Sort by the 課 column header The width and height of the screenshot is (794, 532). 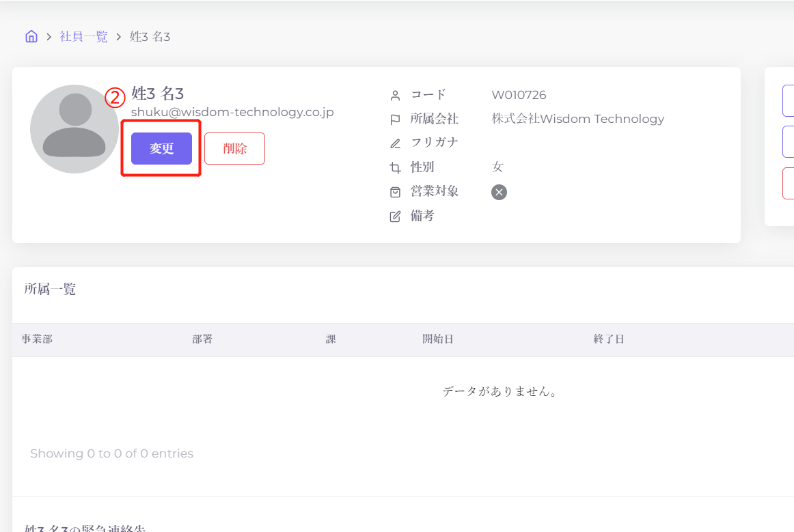[331, 339]
